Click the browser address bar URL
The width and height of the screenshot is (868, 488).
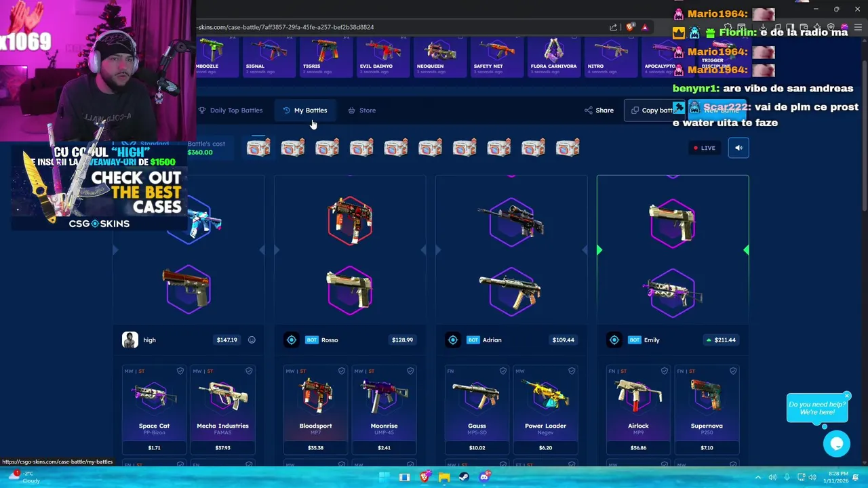click(285, 27)
